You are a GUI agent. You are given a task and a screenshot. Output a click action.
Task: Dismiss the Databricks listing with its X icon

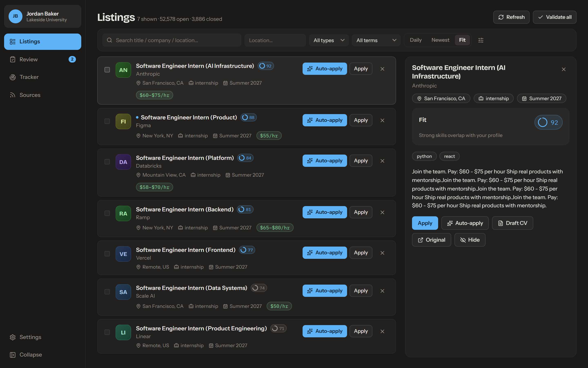382,161
